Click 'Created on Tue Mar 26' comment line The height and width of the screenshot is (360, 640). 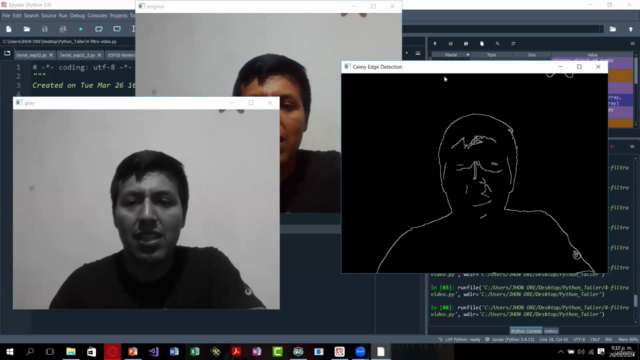click(84, 85)
